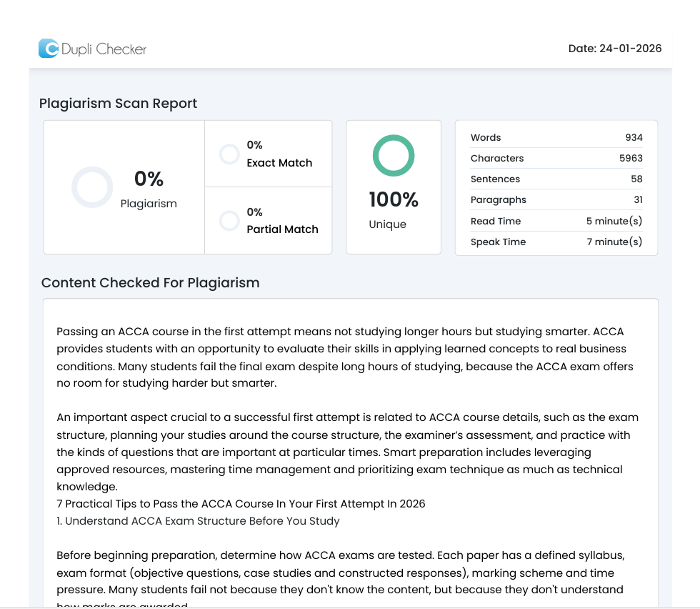Screen dimensions: 700x609
Task: Click the Read Time row
Action: [556, 222]
